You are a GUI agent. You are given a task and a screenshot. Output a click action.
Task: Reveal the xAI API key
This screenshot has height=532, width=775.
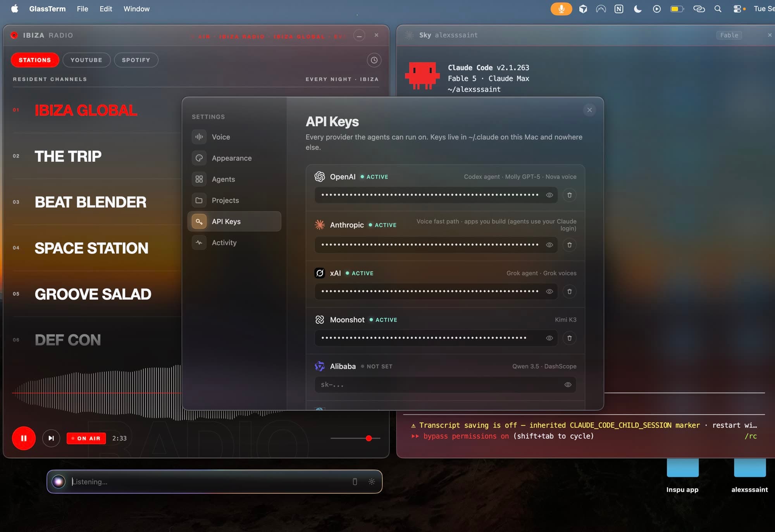[549, 291]
